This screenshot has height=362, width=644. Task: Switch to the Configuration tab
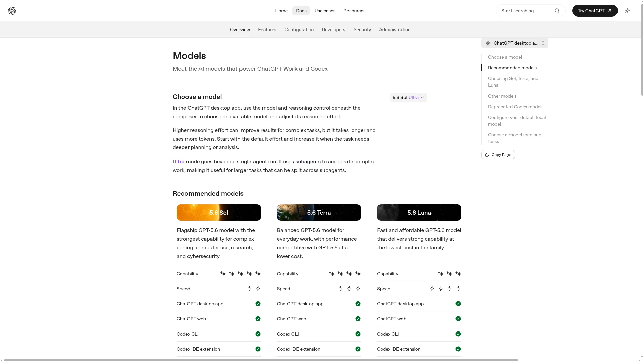pos(299,29)
